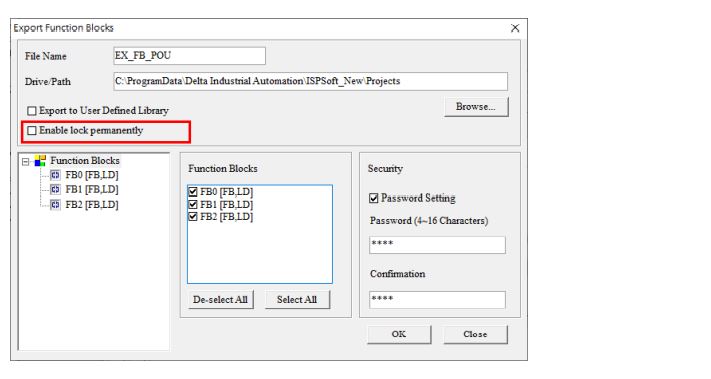Image resolution: width=711 pixels, height=379 pixels.
Task: Click the Close button
Action: click(x=475, y=334)
